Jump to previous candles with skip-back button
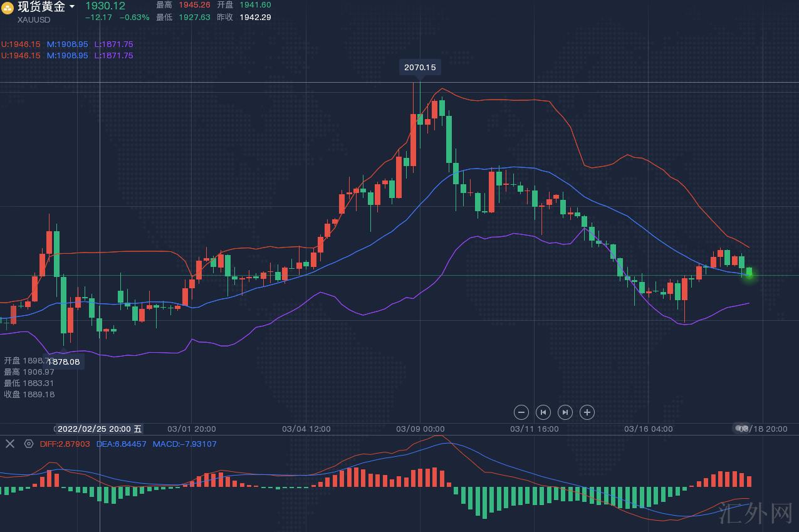Screen dimensions: 799x532 click(543, 412)
